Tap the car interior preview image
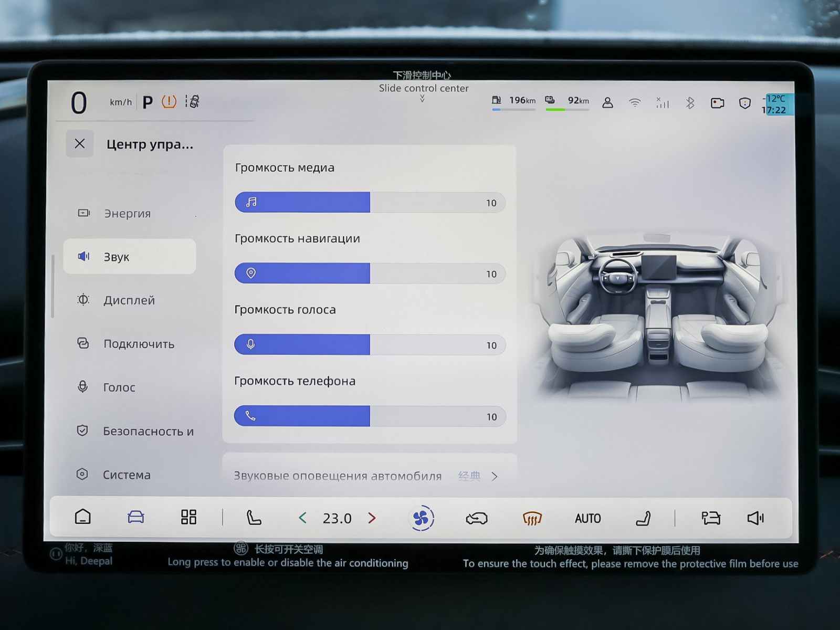The image size is (840, 630). [656, 315]
